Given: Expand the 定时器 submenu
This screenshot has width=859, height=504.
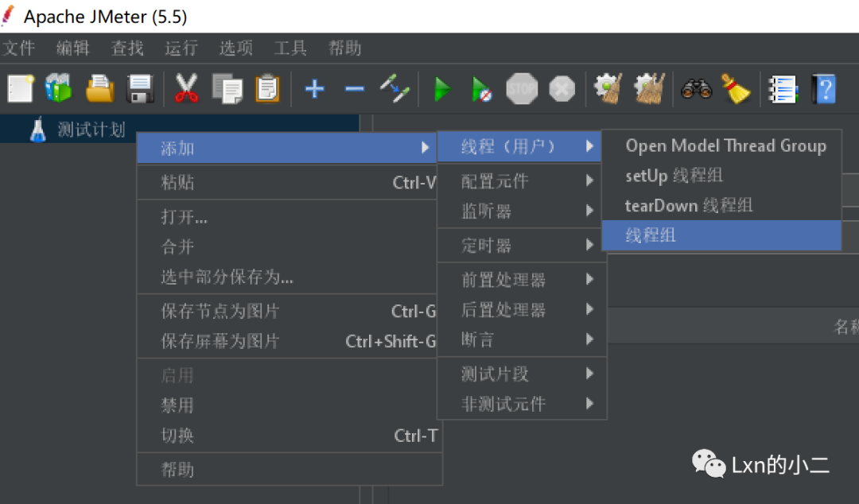Looking at the screenshot, I should click(x=522, y=246).
